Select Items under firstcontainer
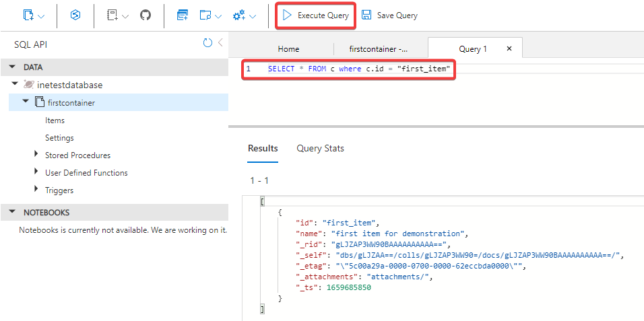644x321 pixels. pyautogui.click(x=55, y=120)
